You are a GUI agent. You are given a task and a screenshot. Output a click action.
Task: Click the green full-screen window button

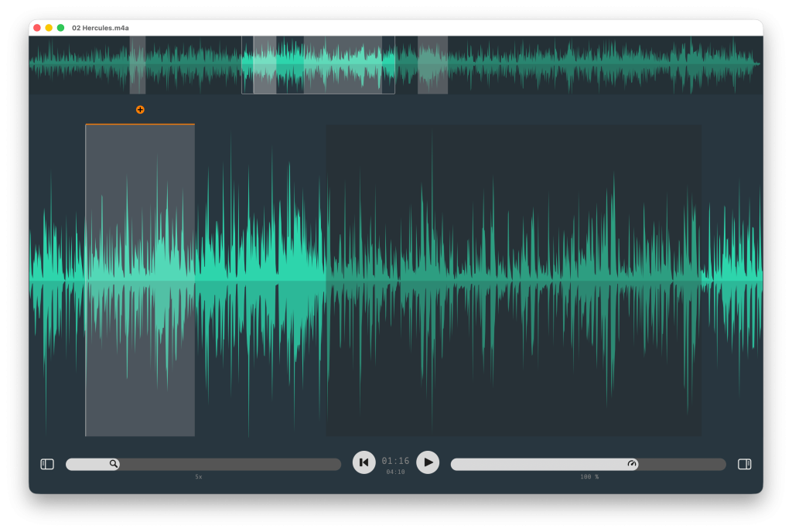click(x=61, y=28)
